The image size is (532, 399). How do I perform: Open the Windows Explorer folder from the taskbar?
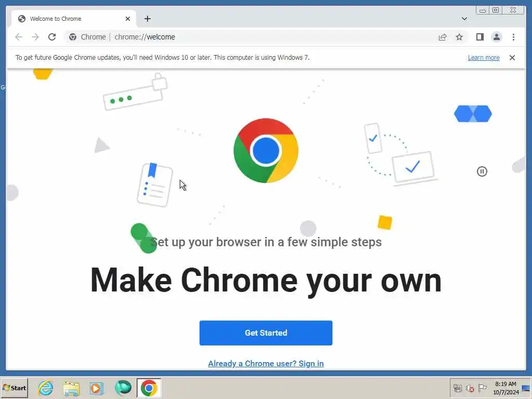71,389
